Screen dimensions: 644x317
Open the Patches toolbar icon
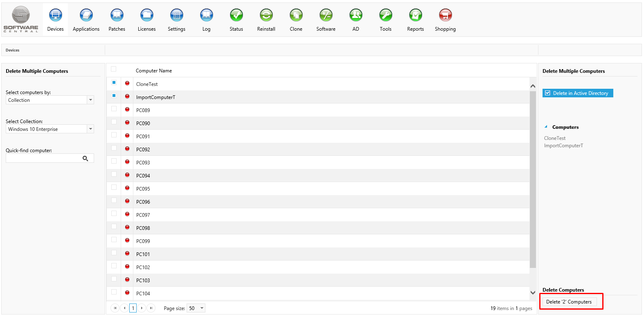[117, 16]
